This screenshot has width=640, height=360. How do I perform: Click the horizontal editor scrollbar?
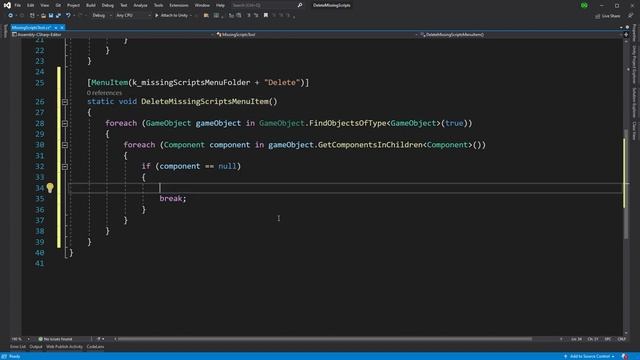[324, 339]
